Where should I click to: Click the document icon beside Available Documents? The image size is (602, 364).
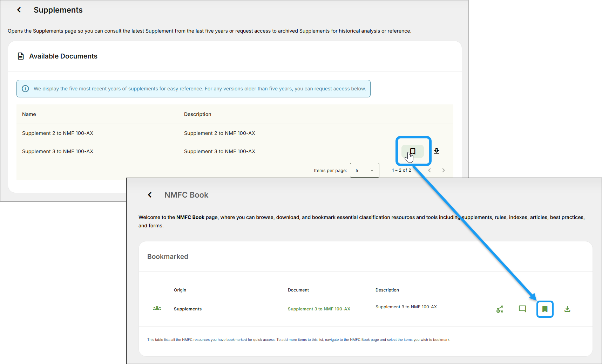21,56
